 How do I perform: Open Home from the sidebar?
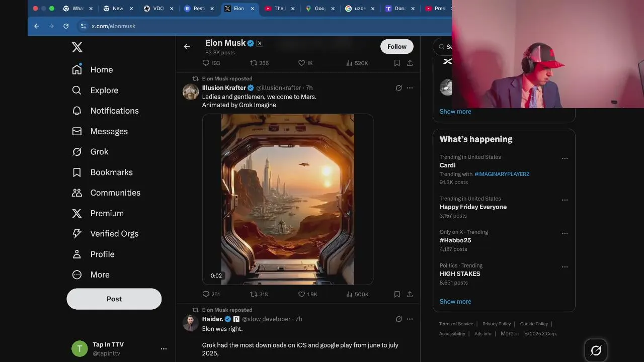coord(93,70)
